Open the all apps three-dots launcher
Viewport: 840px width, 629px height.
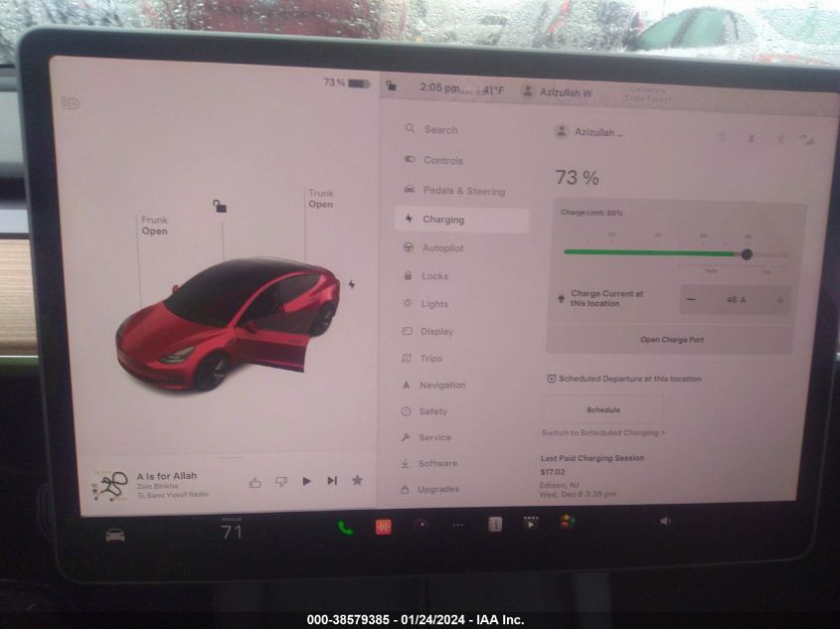(458, 525)
